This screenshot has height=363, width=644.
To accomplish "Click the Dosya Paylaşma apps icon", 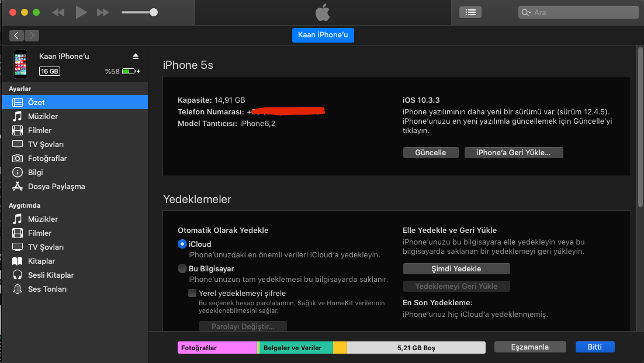I will [18, 186].
